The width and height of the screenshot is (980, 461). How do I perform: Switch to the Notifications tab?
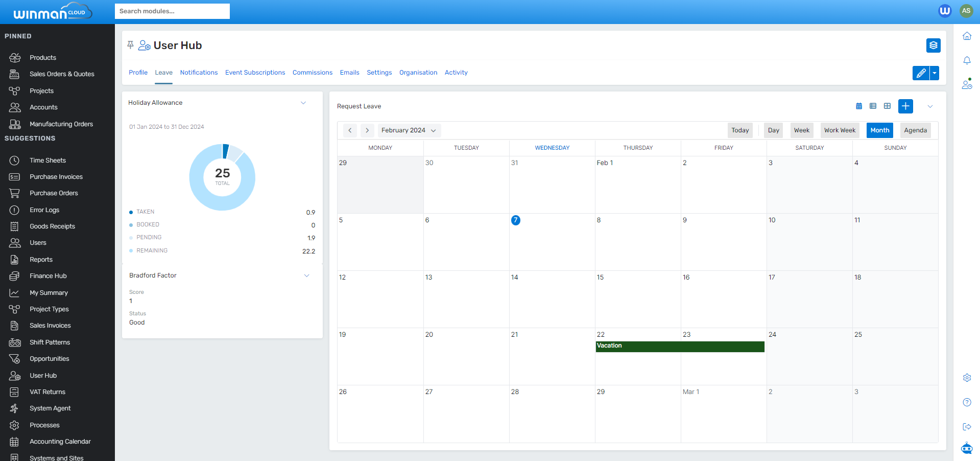point(199,72)
